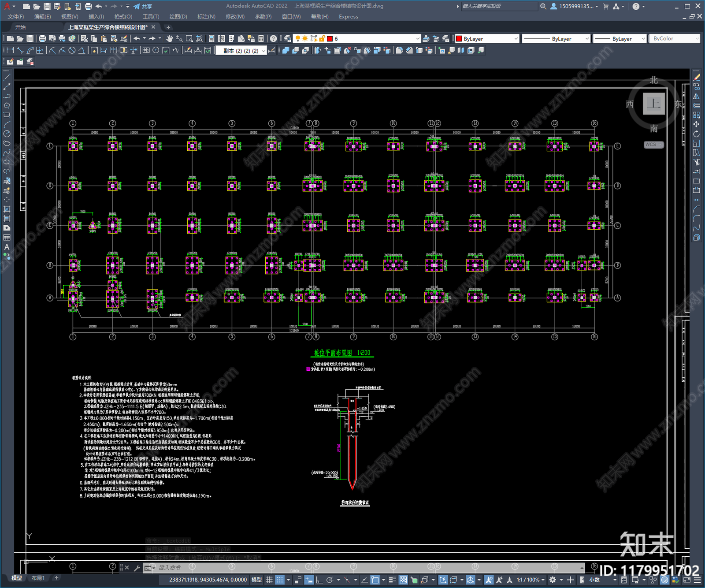Click the Undo arrow in the Standard toolbar

pyautogui.click(x=137, y=39)
